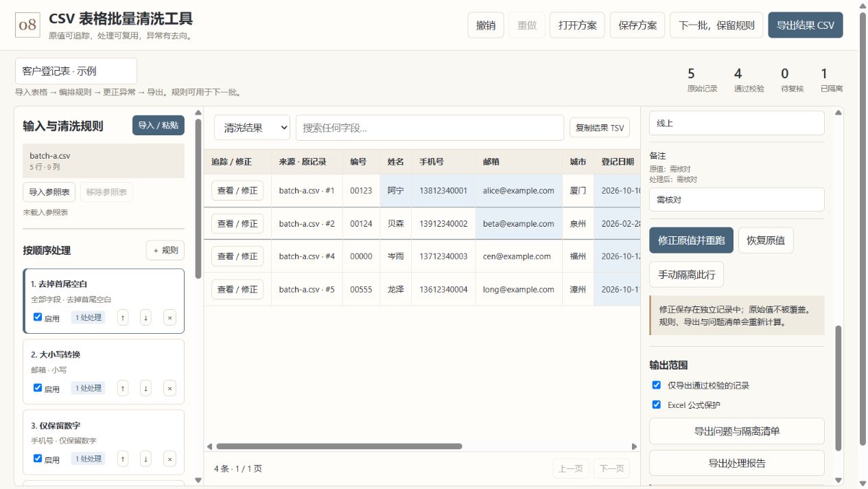Click 恢复原值 button
868x489 pixels.
[x=766, y=240]
